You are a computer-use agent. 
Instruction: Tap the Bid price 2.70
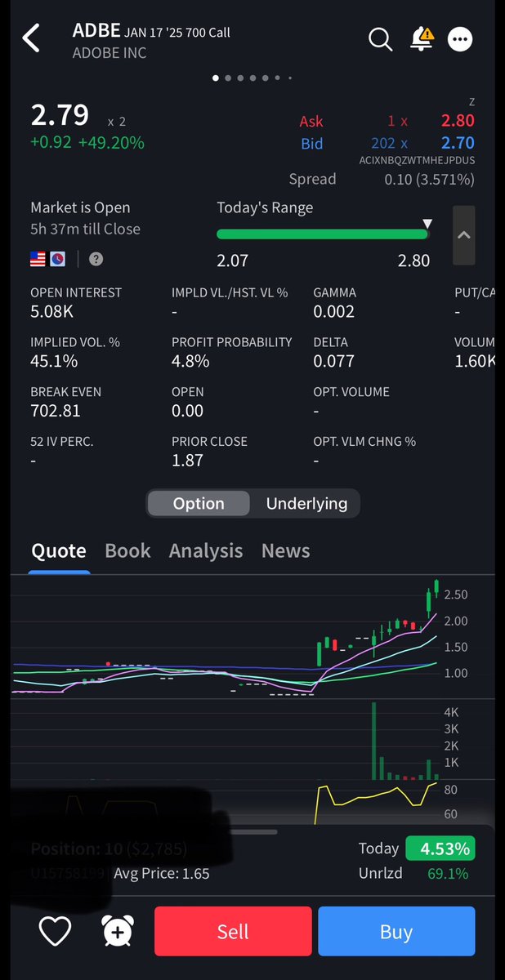coord(458,143)
